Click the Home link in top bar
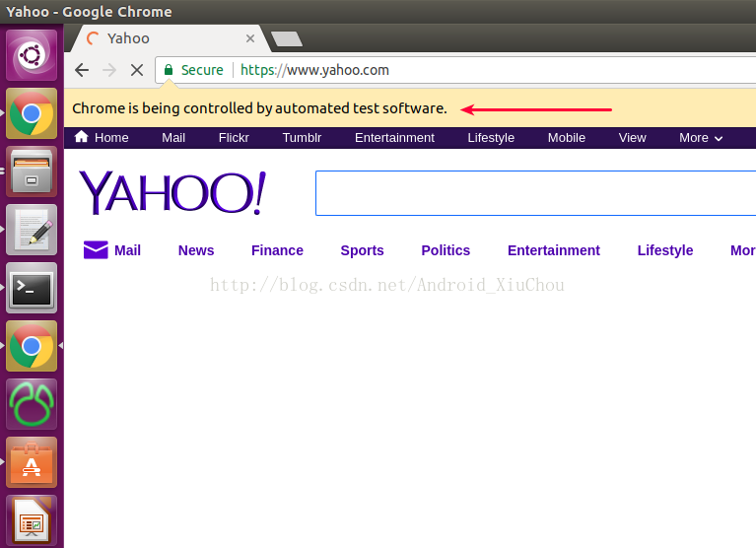 tap(111, 138)
